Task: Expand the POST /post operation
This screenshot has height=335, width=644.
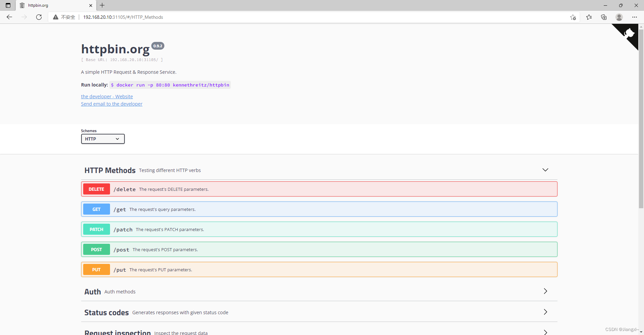Action: tap(319, 249)
